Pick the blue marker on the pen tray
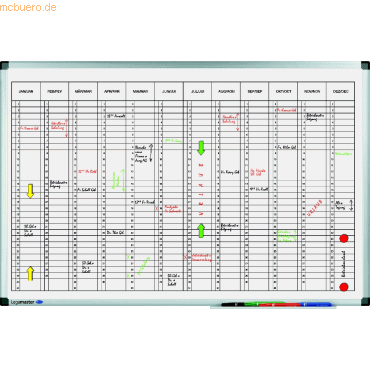The height and width of the screenshot is (370, 370). (316, 304)
